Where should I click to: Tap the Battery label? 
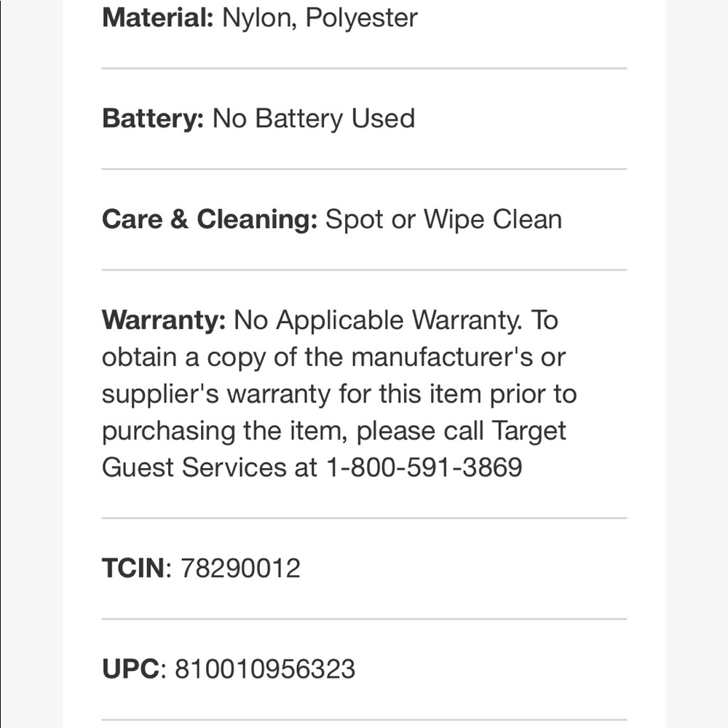point(153,119)
